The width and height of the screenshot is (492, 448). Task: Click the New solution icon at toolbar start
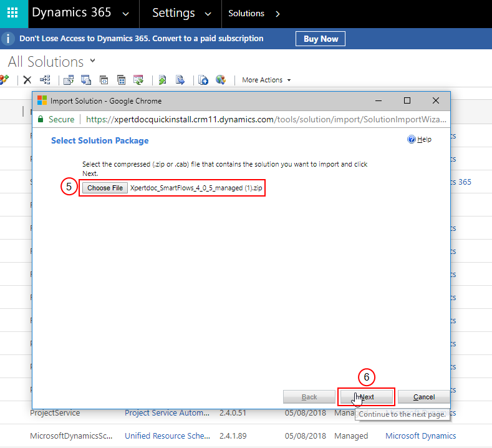click(4, 80)
